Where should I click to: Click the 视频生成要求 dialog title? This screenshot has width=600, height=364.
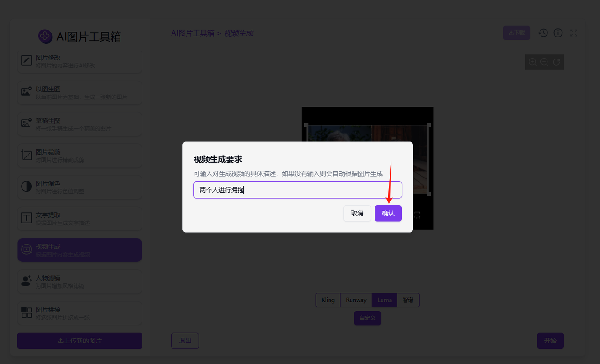coord(218,159)
